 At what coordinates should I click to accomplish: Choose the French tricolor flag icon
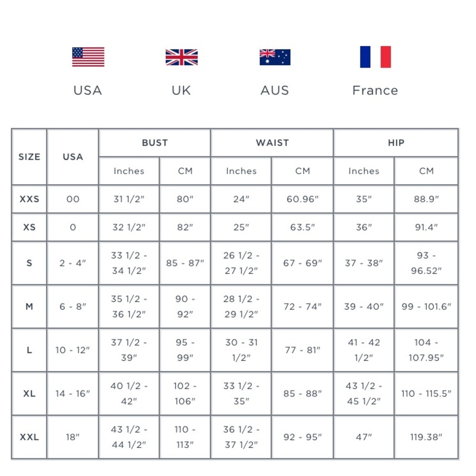tap(375, 57)
